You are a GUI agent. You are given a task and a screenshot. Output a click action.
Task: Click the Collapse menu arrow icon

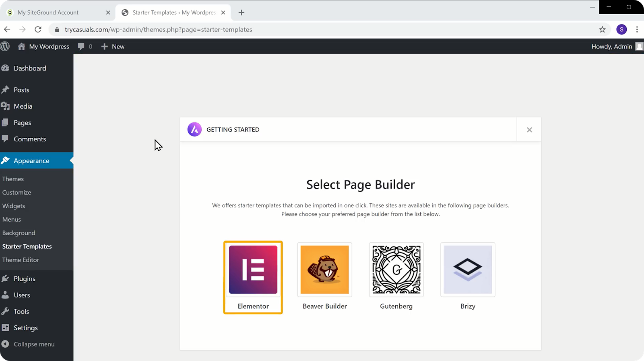pos(5,344)
